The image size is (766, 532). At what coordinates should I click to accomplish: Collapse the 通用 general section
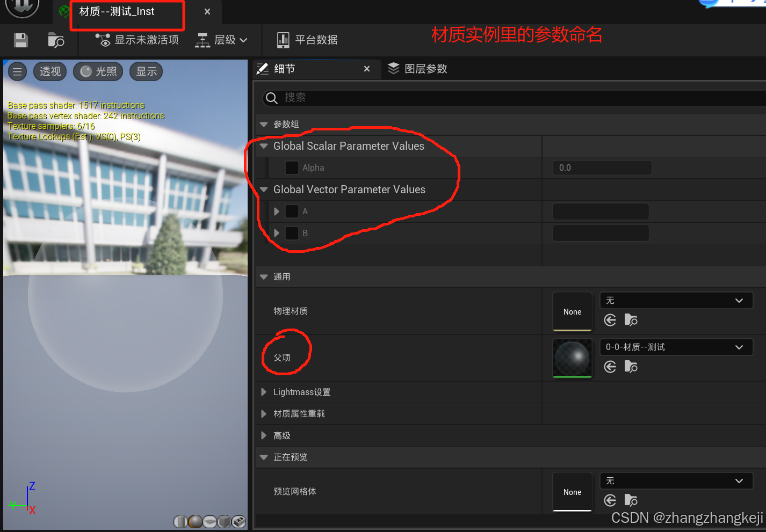[264, 277]
